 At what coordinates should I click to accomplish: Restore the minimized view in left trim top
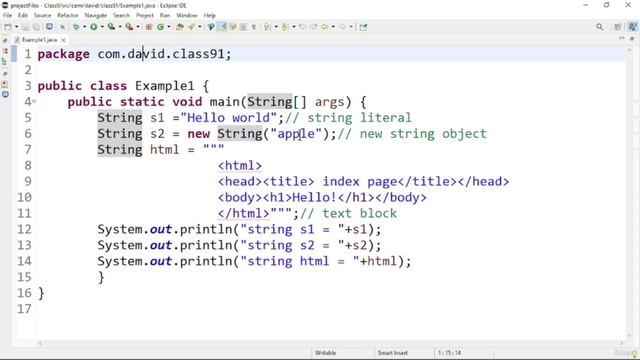(5, 41)
